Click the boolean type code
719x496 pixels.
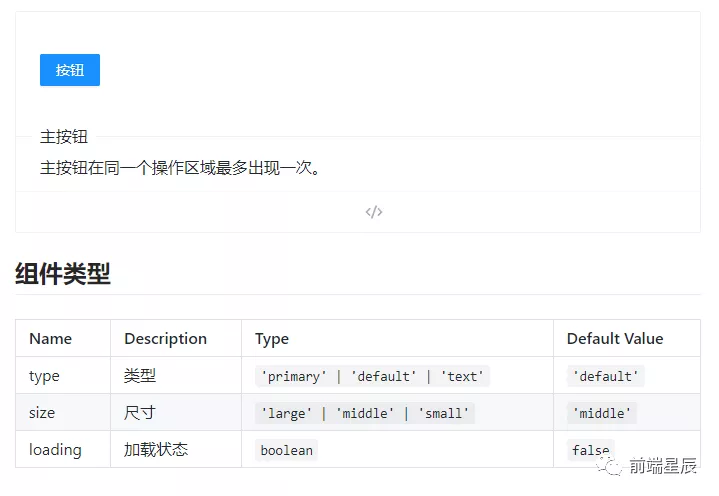click(287, 451)
